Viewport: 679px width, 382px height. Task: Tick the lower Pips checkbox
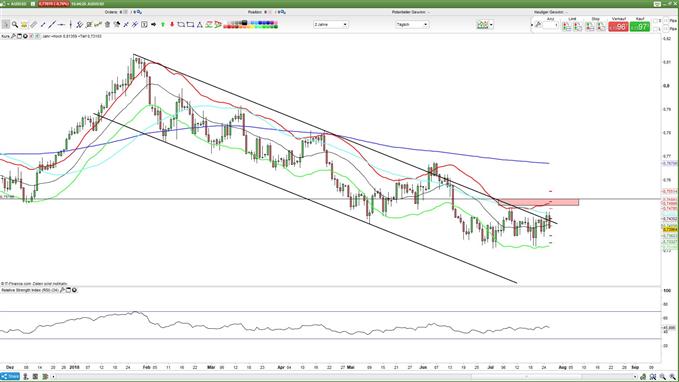point(666,29)
